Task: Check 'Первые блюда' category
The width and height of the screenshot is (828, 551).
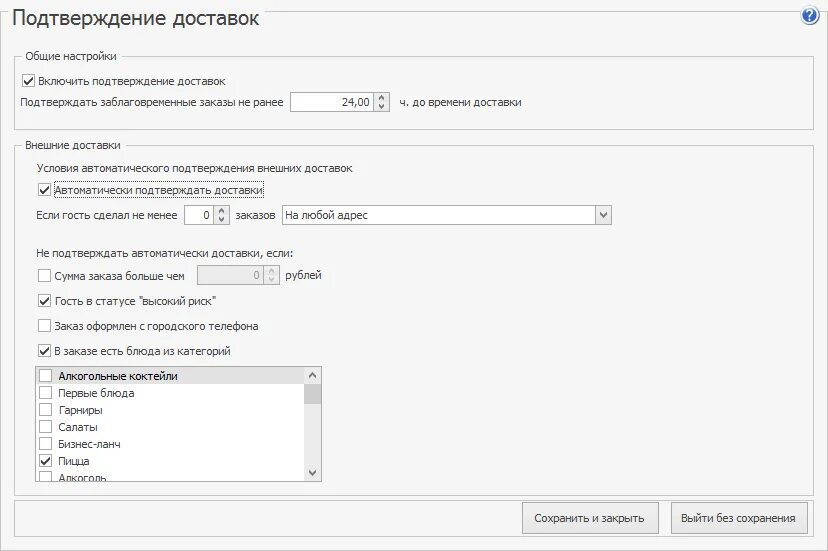Action: coord(46,393)
